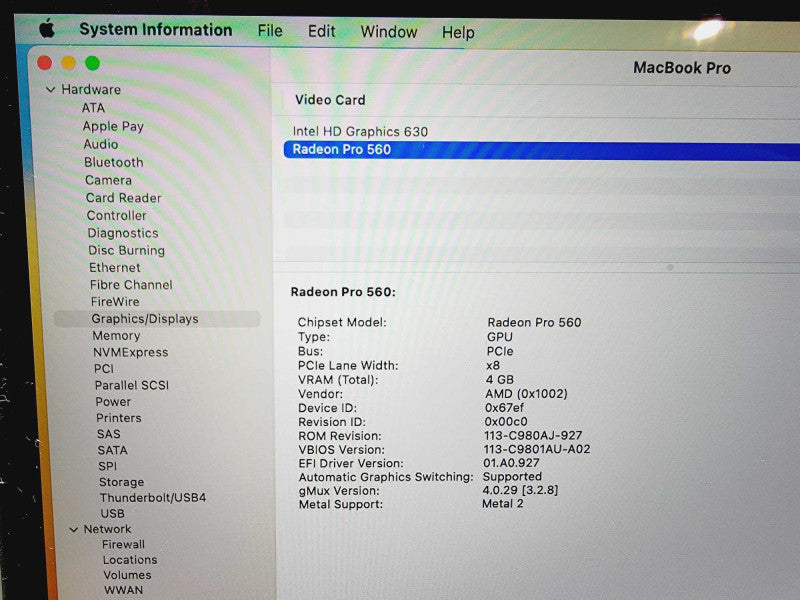The height and width of the screenshot is (600, 800).
Task: Click the 01.A0.927 EFI Driver value
Action: [511, 463]
